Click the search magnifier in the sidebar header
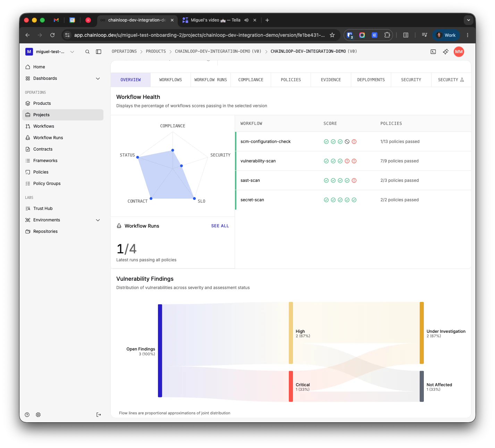 pos(87,52)
